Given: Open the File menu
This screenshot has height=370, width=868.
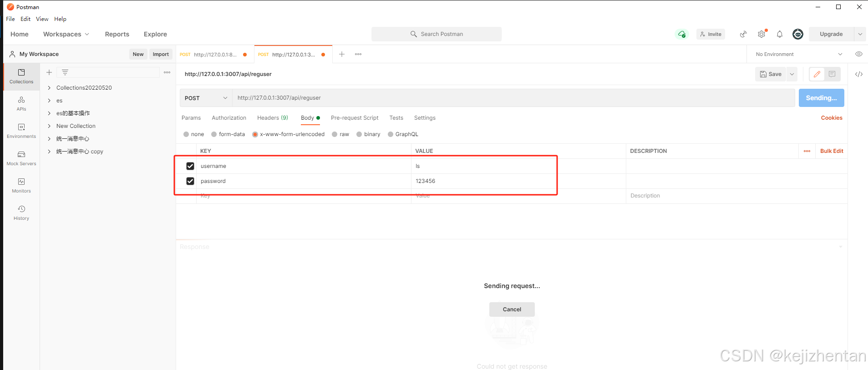Looking at the screenshot, I should pos(10,19).
